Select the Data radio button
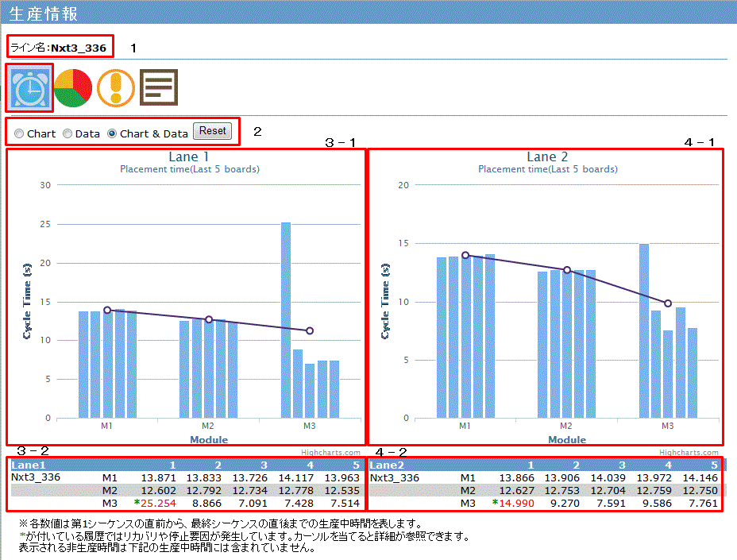Image resolution: width=737 pixels, height=560 pixels. pos(68,133)
